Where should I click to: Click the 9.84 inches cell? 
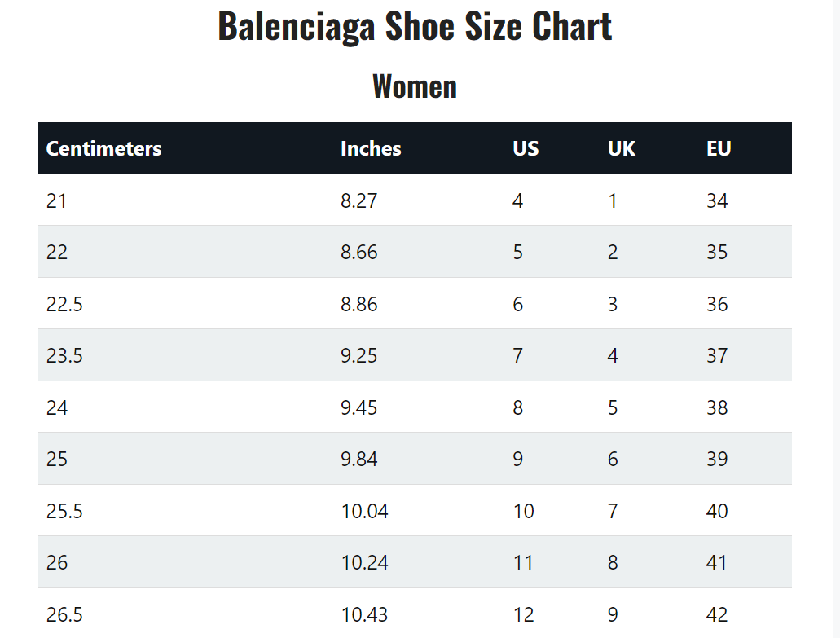[x=359, y=459]
